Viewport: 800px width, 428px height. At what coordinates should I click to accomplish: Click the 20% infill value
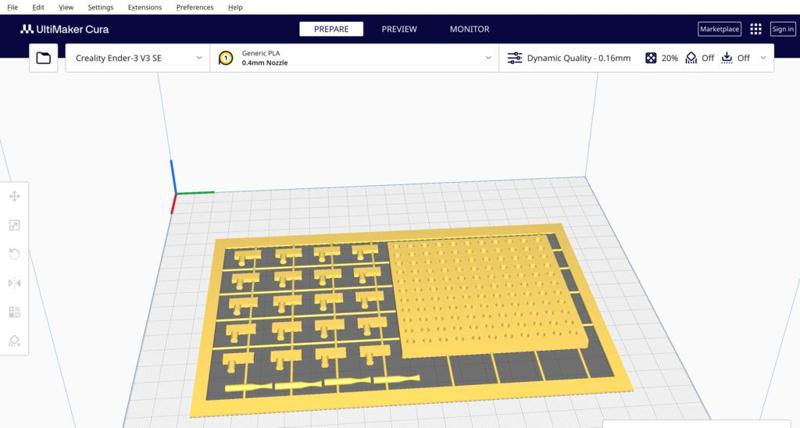click(x=669, y=58)
